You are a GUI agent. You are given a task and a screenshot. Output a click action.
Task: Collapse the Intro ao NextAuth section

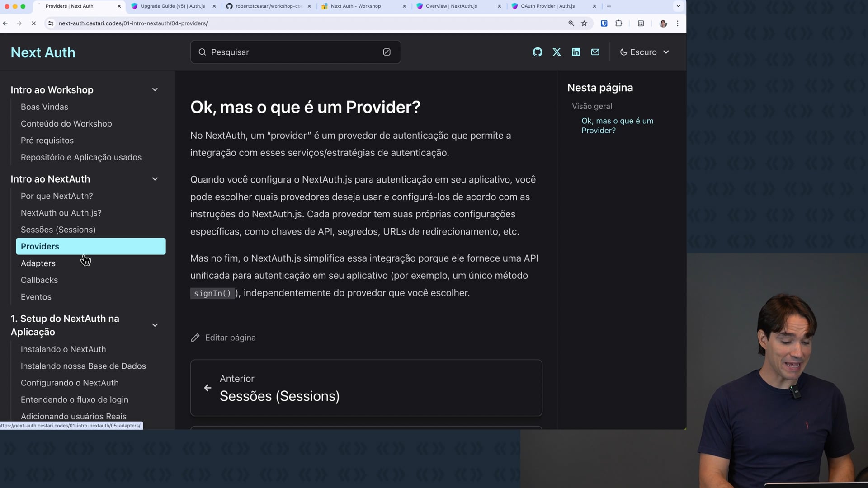[x=155, y=179]
